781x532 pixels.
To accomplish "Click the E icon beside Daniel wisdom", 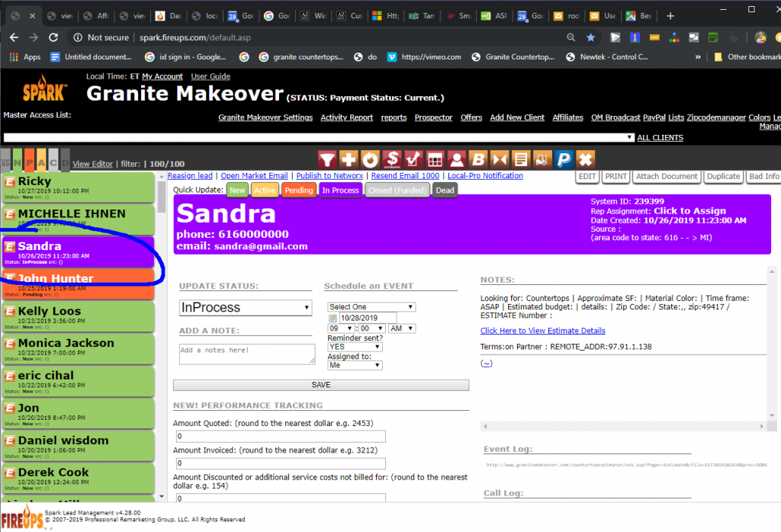I will 9,441.
